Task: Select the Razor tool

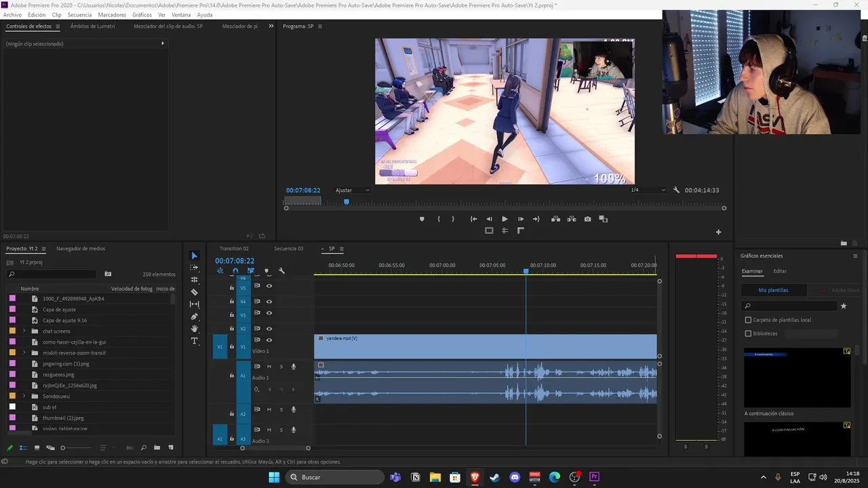Action: 195,292
